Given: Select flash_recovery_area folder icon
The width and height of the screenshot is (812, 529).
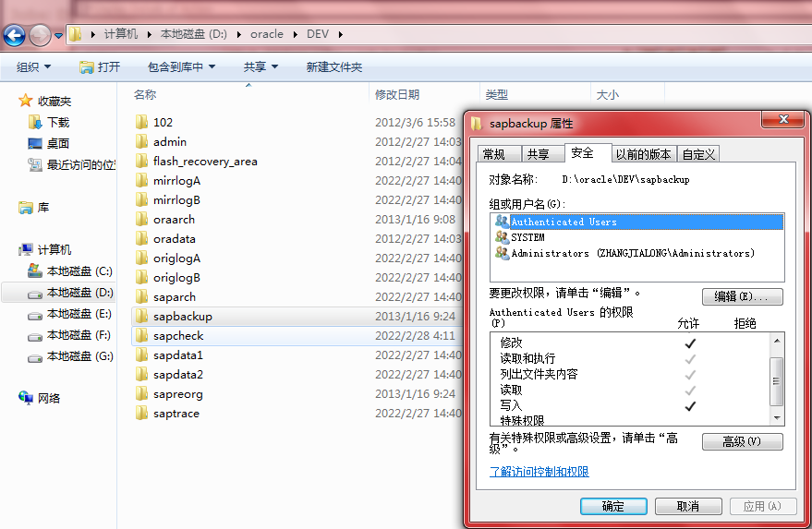Looking at the screenshot, I should click(x=141, y=161).
